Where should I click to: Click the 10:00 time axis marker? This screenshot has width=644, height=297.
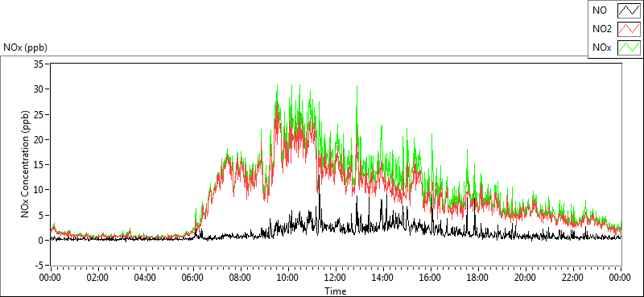coord(287,278)
